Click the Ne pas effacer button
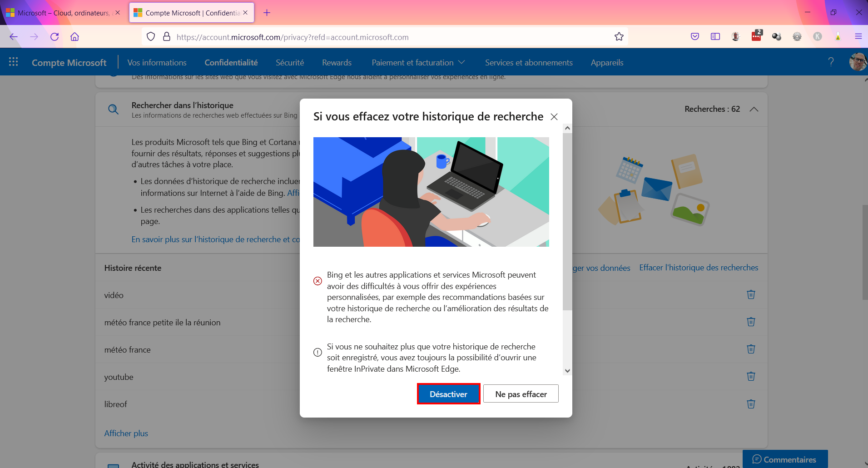This screenshot has width=868, height=468. (521, 394)
